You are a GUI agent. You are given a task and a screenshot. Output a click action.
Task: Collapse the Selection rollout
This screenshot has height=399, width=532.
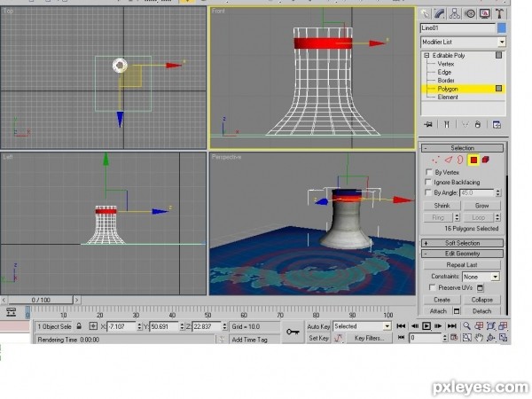(x=462, y=148)
